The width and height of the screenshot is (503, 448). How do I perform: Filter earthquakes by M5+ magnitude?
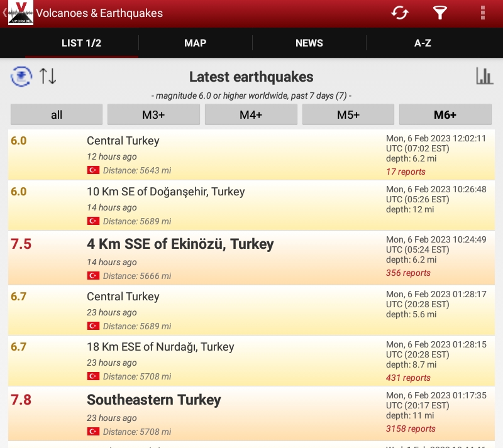[x=348, y=115]
